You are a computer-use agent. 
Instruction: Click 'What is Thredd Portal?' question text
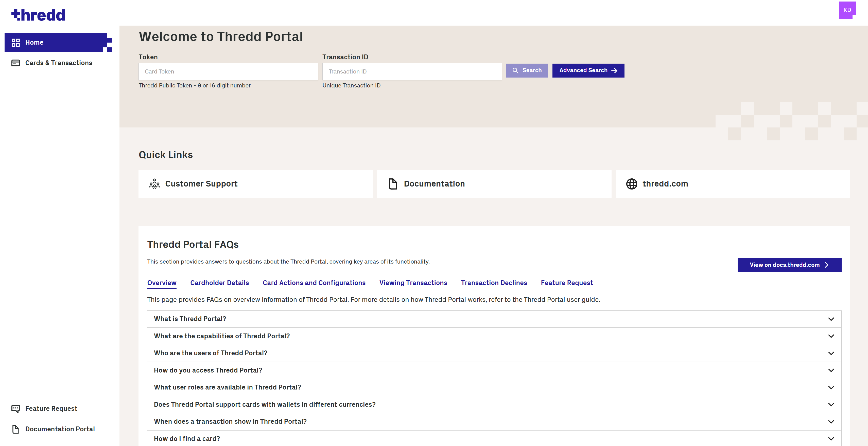click(x=190, y=319)
